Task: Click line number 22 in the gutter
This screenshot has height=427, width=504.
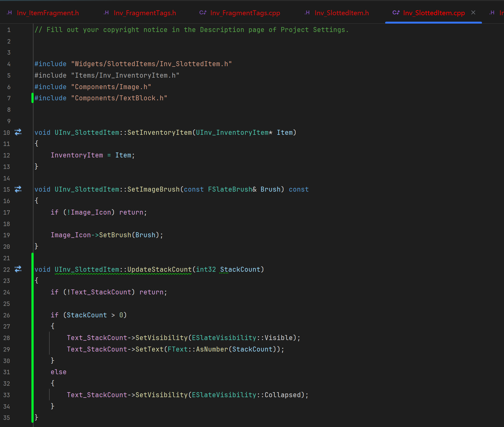Action: pos(7,270)
